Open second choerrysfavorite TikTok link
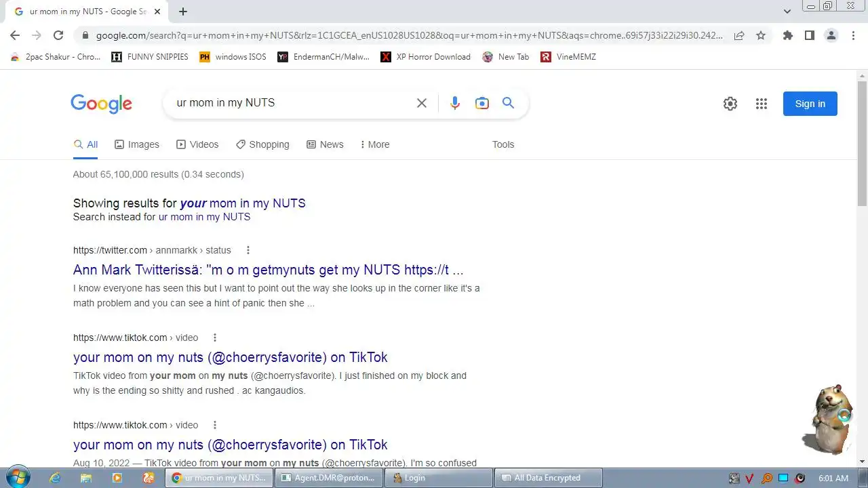Screen dimensions: 868x488 point(231,445)
